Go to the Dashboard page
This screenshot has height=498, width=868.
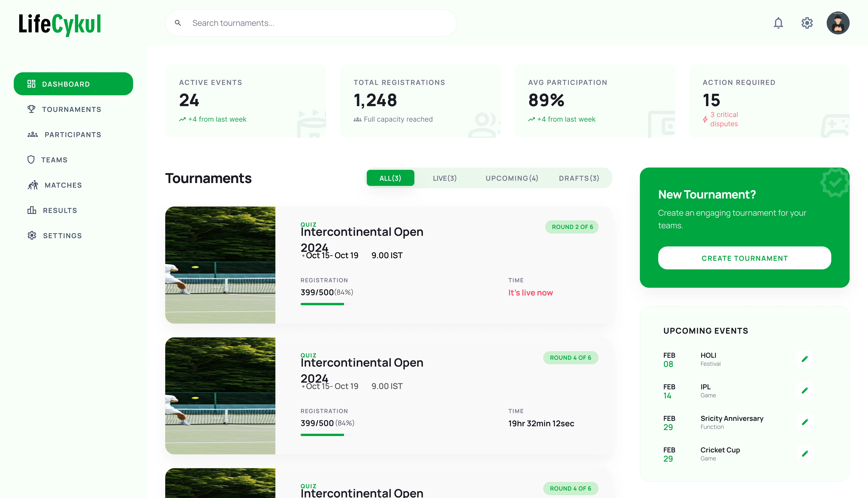[73, 84]
